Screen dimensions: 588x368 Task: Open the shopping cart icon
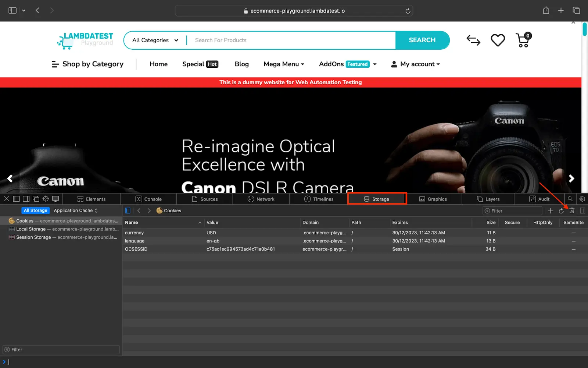(x=523, y=40)
